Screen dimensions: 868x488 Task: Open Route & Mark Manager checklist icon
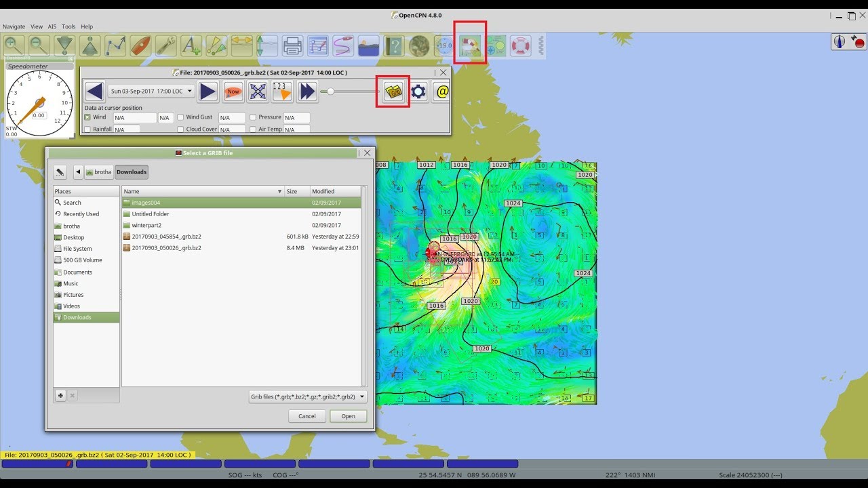pos(318,45)
